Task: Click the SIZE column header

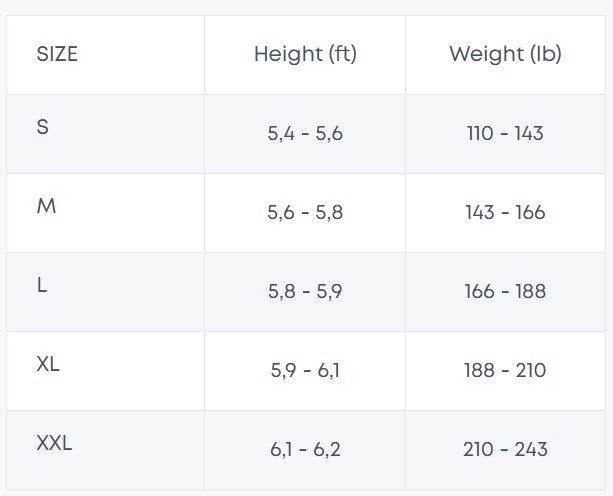Action: coord(57,54)
